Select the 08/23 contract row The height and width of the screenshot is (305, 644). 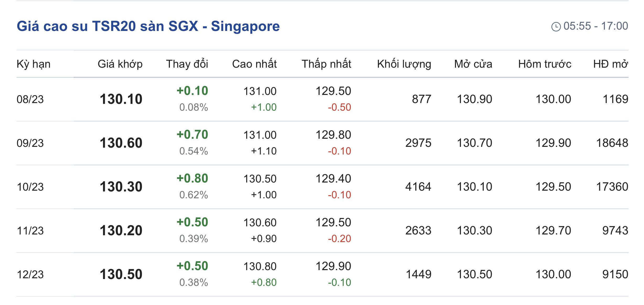click(x=30, y=99)
